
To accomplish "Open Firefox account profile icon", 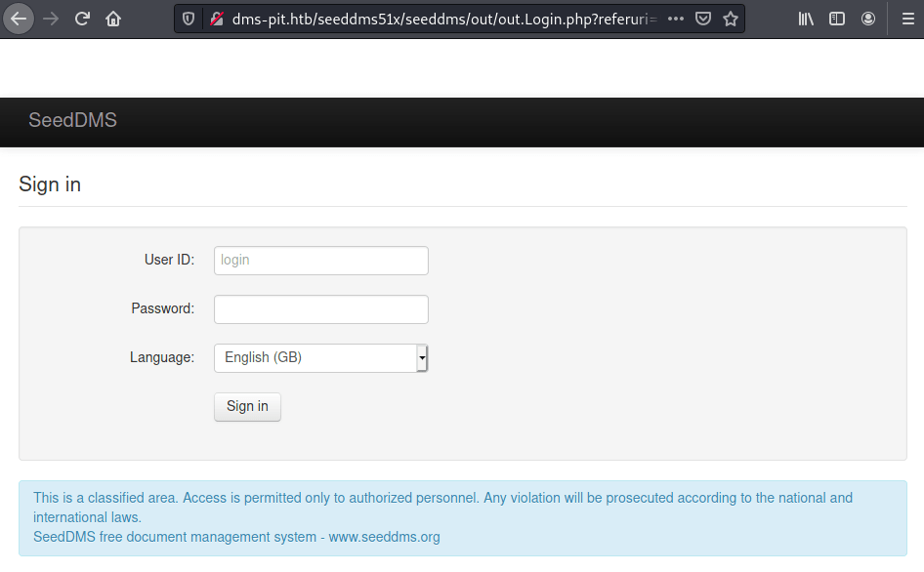I will click(868, 19).
